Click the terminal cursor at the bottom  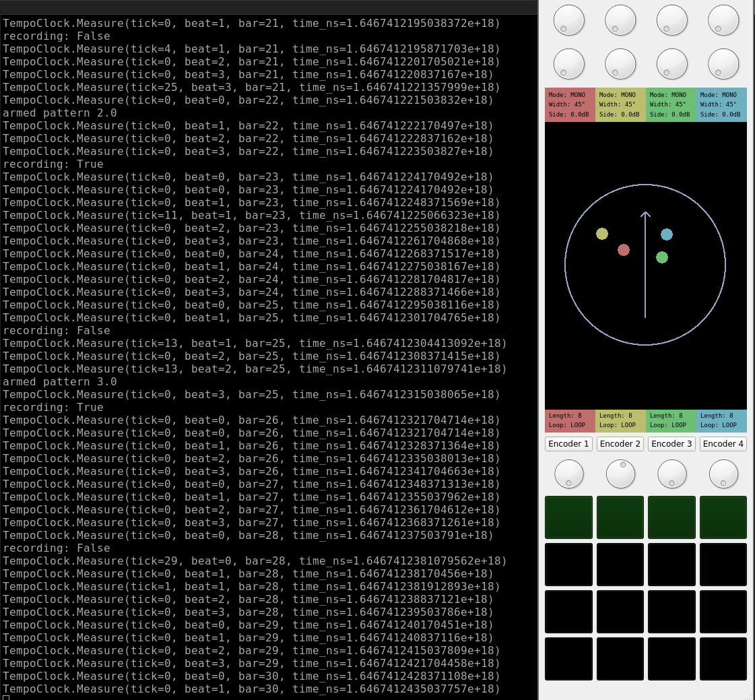point(6,697)
